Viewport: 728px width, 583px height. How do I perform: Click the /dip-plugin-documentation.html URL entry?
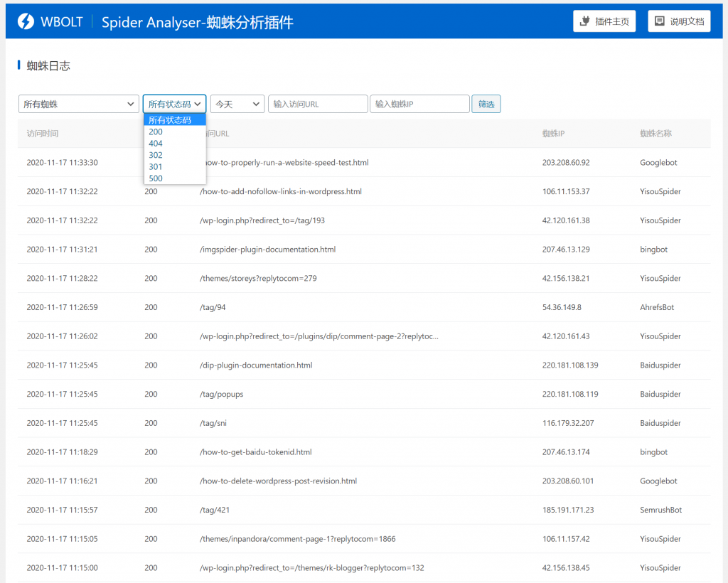coord(256,365)
